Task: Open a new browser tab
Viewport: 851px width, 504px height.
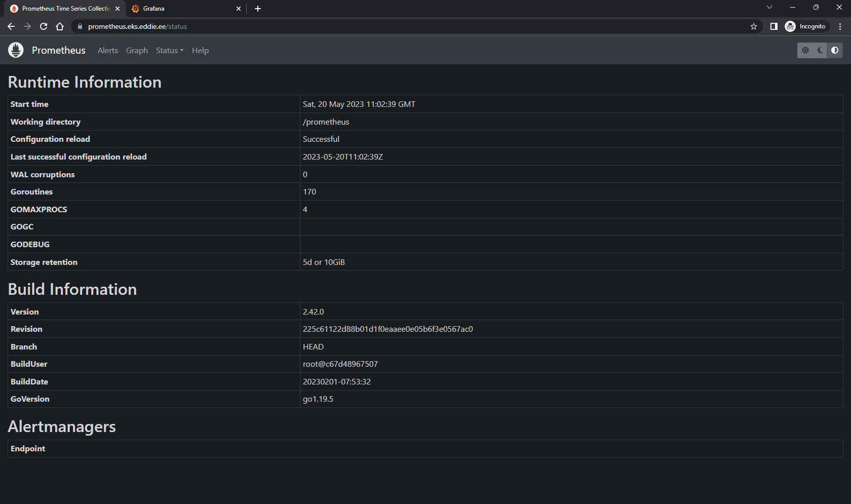Action: coord(258,9)
